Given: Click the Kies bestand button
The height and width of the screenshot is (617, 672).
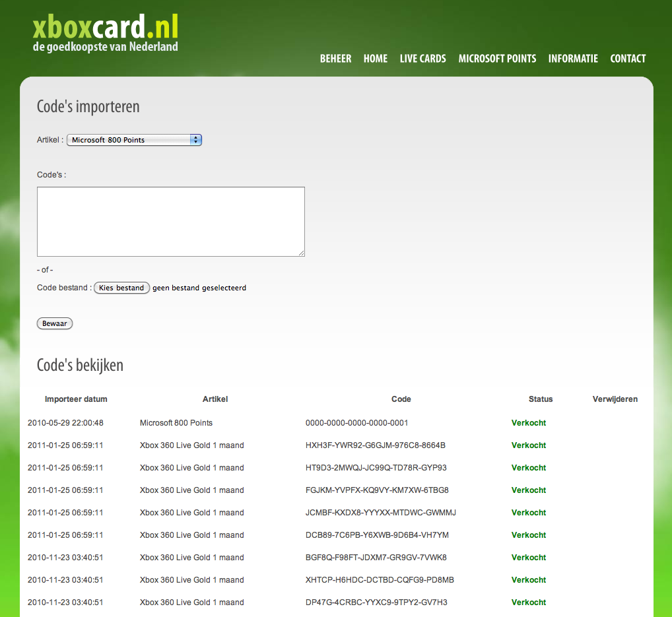Looking at the screenshot, I should coord(121,288).
